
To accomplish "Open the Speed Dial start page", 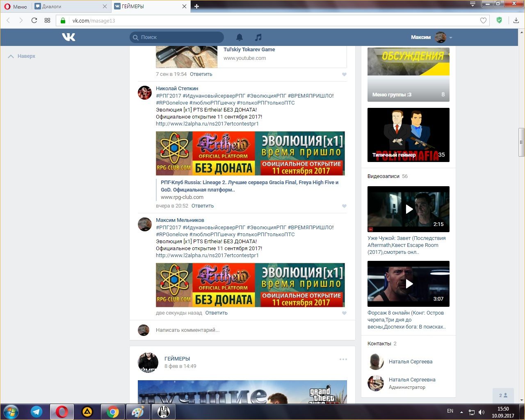I will point(47,21).
